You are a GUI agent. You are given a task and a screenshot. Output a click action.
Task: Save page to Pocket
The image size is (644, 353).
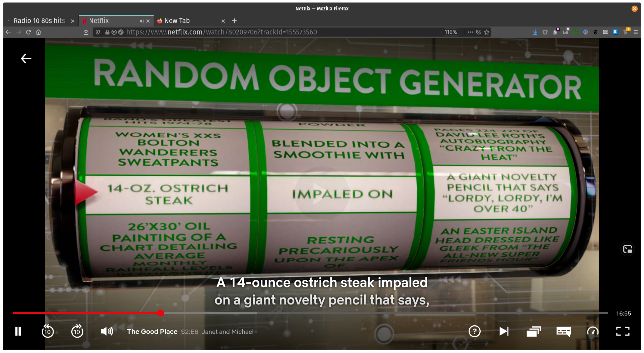click(x=479, y=32)
